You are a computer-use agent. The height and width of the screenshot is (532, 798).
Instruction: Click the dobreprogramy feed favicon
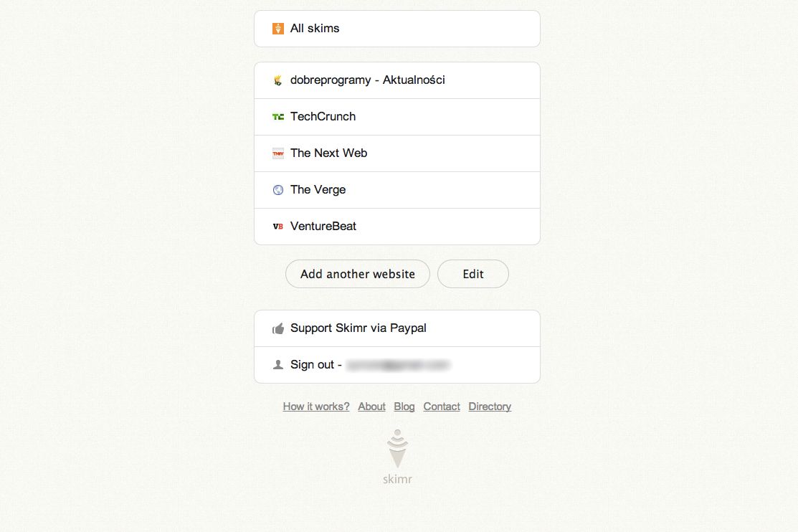pos(278,80)
